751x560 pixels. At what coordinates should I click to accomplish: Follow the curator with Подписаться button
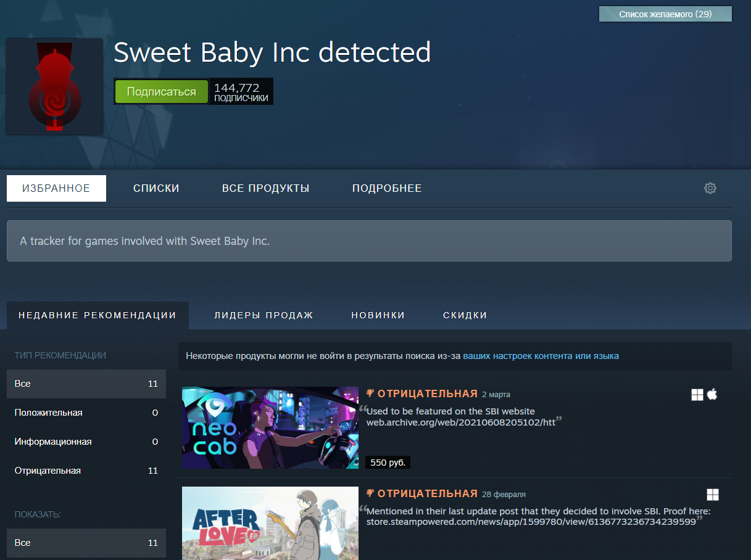coord(162,91)
